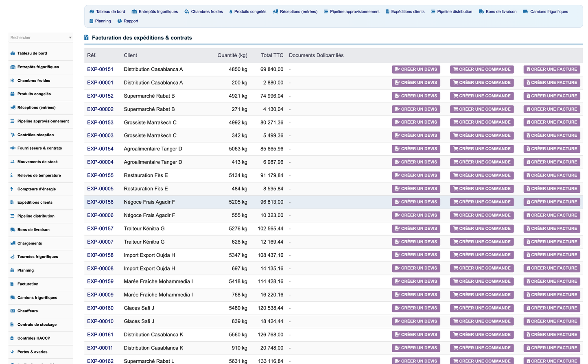Click the Rapport pie-chart icon in top menu
The width and height of the screenshot is (588, 364).
coord(120,21)
